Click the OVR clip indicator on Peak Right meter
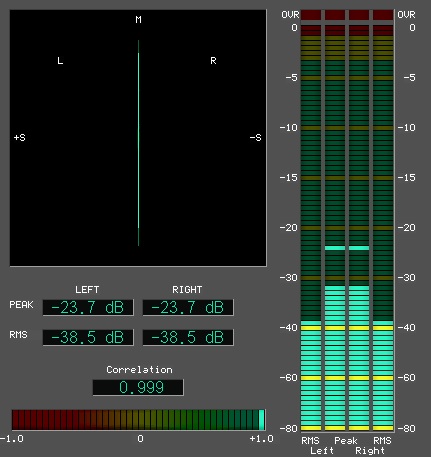The image size is (431, 457). (x=359, y=15)
